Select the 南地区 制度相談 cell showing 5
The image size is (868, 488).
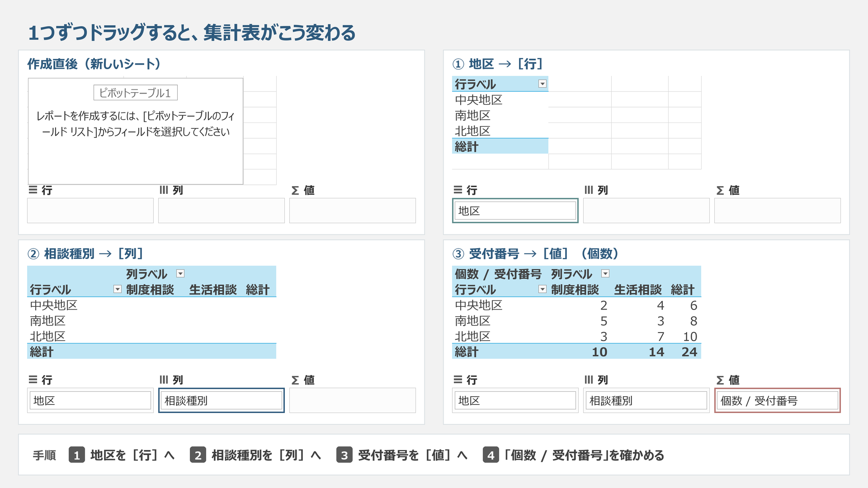(604, 321)
